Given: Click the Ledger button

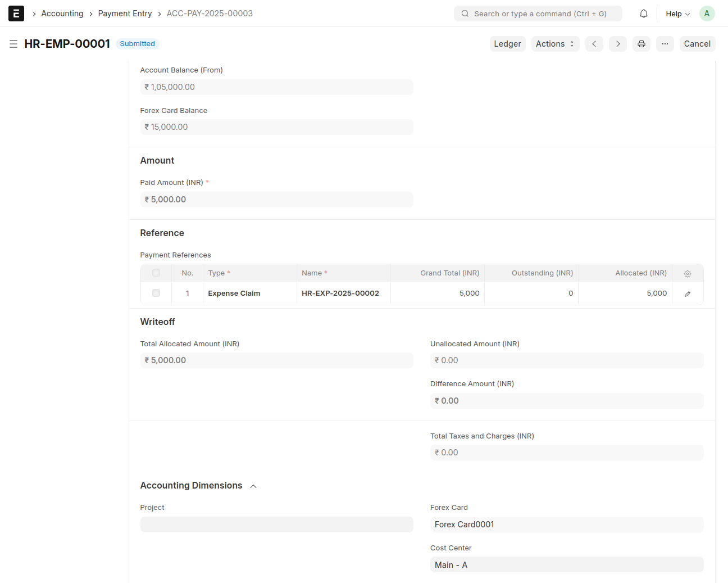Looking at the screenshot, I should (x=507, y=44).
